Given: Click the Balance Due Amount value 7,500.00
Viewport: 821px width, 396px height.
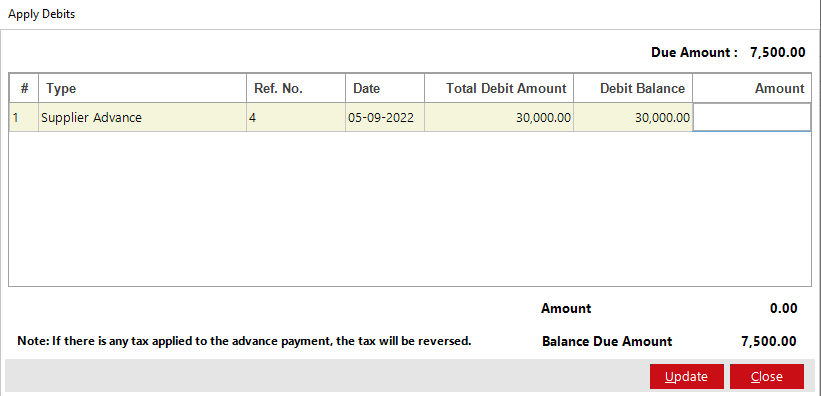Looking at the screenshot, I should coord(769,342).
